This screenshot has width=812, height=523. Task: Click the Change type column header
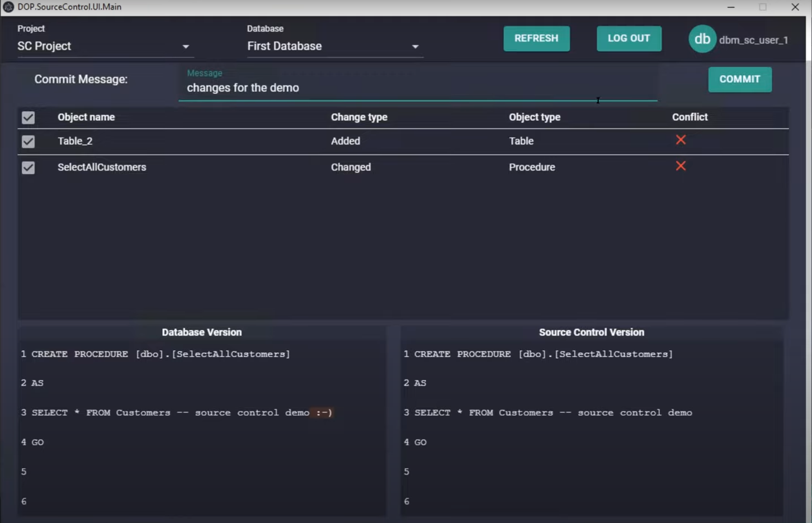point(359,117)
